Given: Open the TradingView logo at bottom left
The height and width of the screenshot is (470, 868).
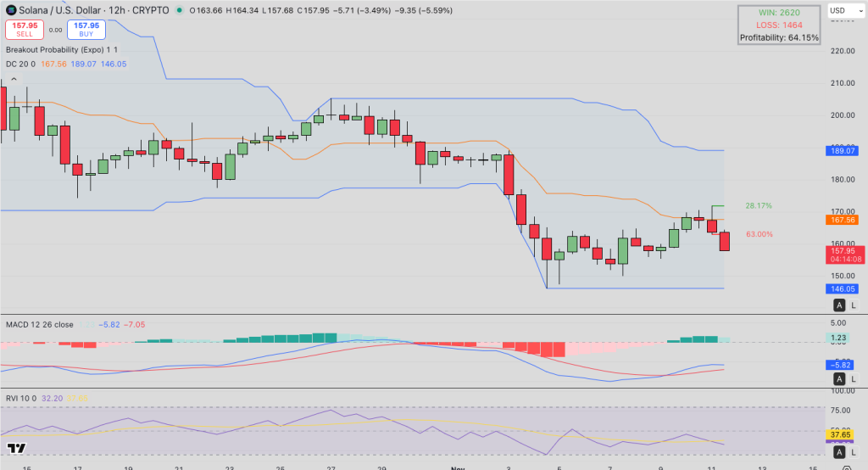Looking at the screenshot, I should (17, 449).
